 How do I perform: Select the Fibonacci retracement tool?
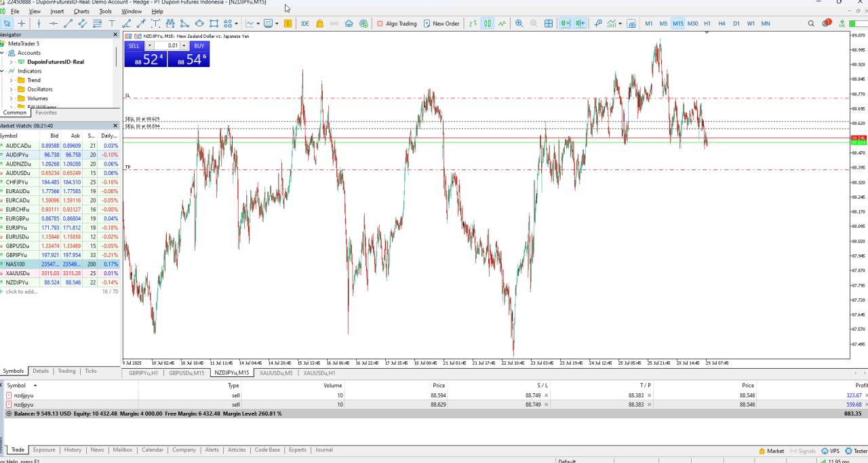click(x=97, y=23)
